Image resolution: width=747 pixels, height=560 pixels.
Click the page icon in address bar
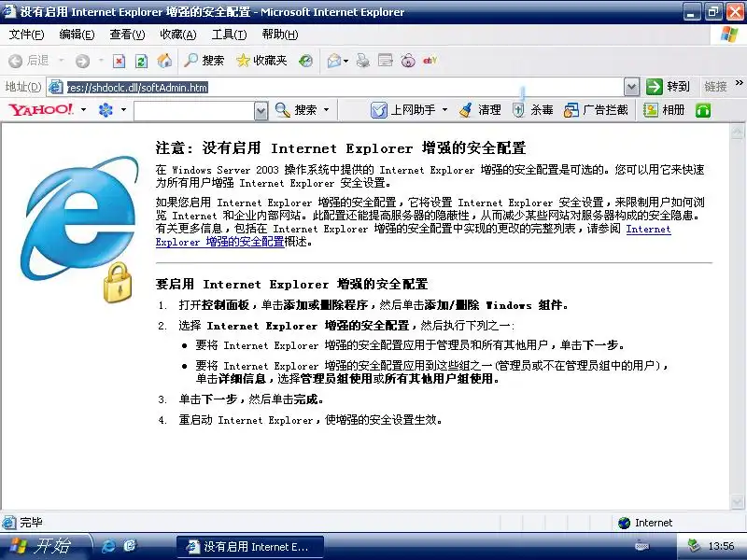point(55,87)
